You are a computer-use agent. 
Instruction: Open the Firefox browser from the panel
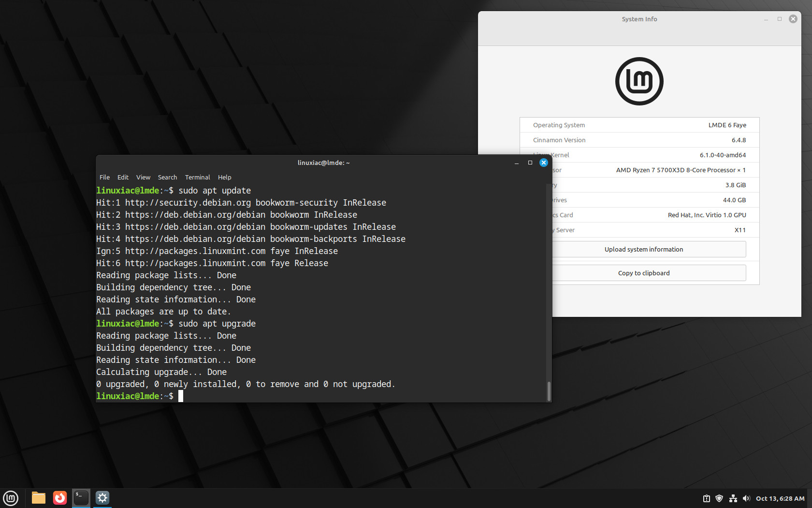(x=60, y=498)
